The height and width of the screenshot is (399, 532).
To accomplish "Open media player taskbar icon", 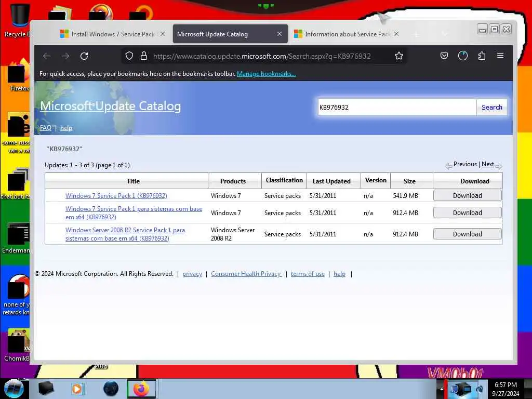I will [x=77, y=389].
